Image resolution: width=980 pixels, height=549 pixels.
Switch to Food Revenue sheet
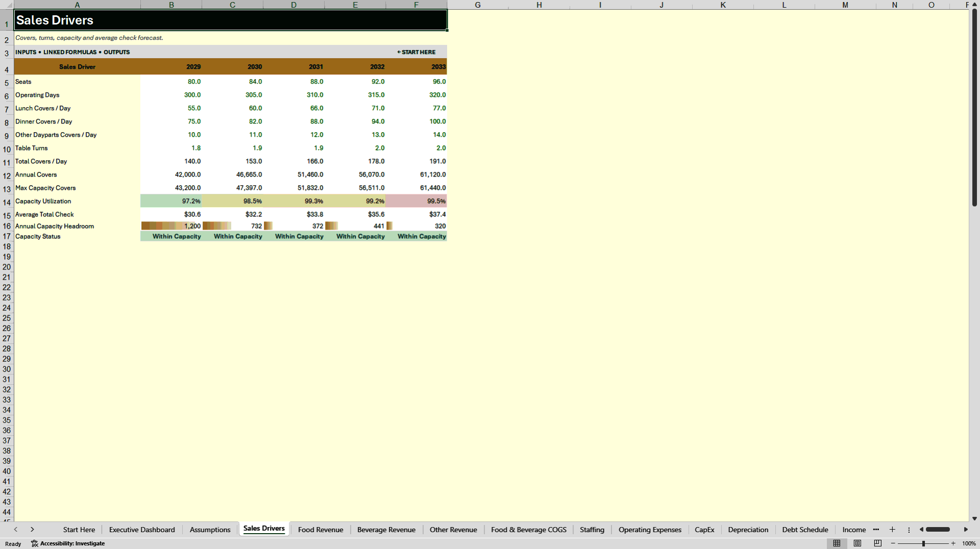click(321, 530)
